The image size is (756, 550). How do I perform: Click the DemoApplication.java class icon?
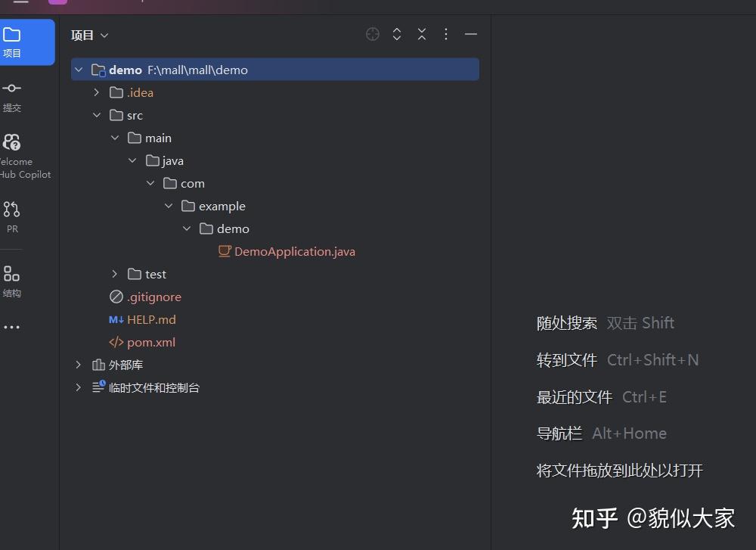[225, 251]
